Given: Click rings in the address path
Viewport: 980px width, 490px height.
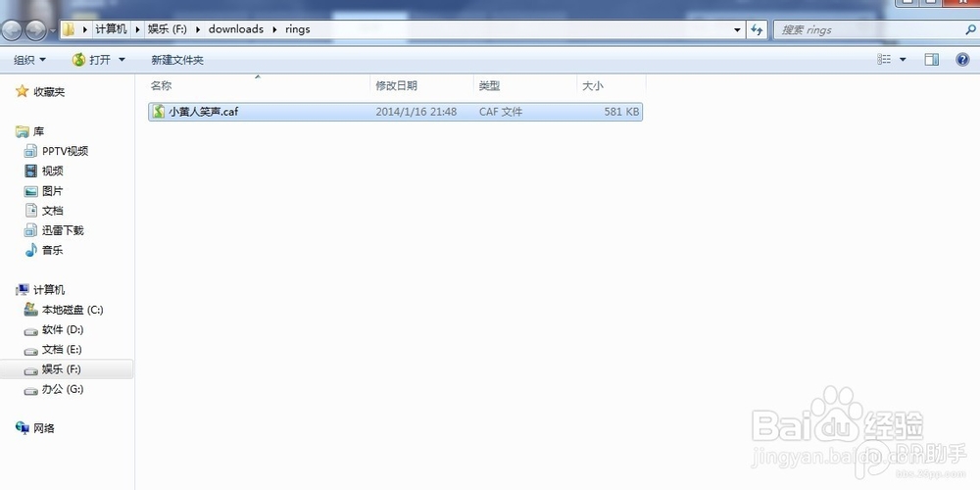Looking at the screenshot, I should [298, 29].
